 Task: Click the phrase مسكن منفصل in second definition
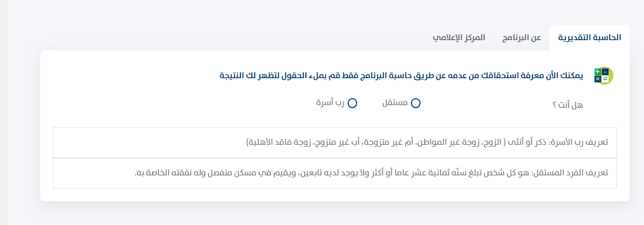(x=241, y=173)
